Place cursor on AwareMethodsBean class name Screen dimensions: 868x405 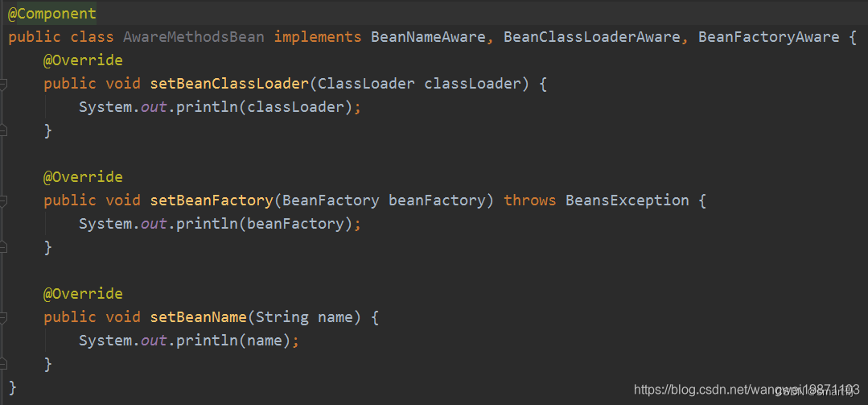[193, 37]
